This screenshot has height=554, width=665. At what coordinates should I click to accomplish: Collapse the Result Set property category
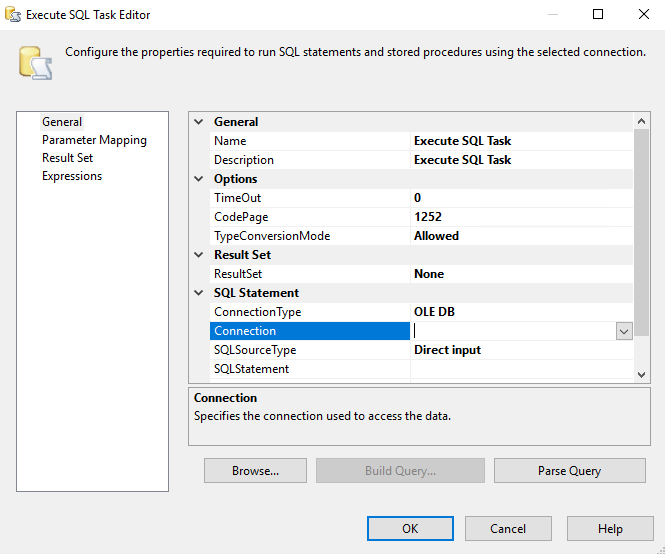pos(199,255)
